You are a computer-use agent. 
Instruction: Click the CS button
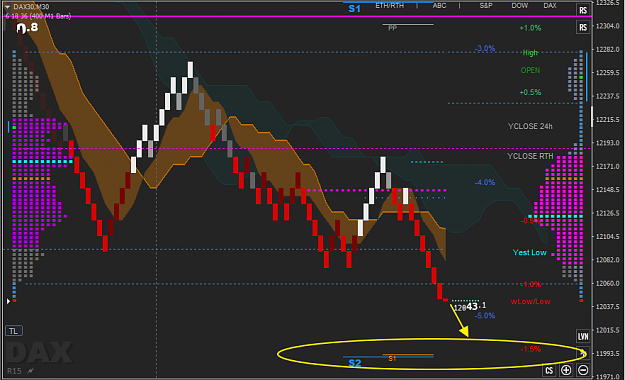point(549,370)
